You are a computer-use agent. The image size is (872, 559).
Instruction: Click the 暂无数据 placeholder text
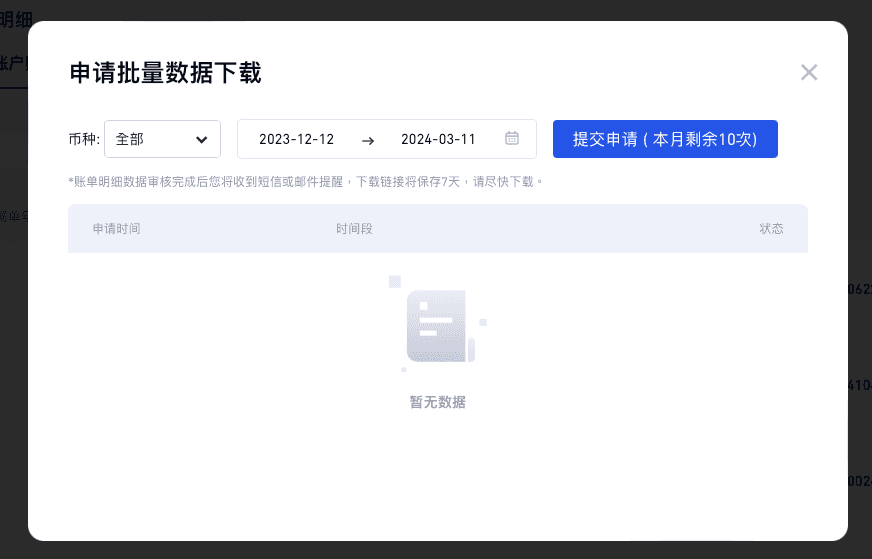coord(438,402)
